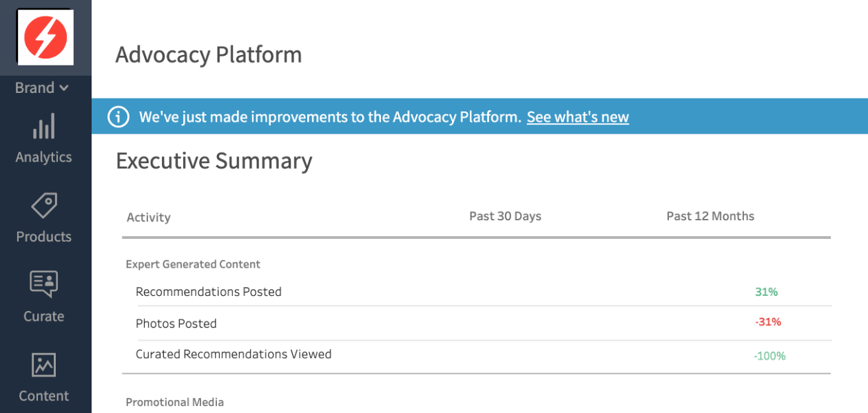Screen dimensions: 868x413
Task: Click the green 31% value
Action: pyautogui.click(x=766, y=292)
